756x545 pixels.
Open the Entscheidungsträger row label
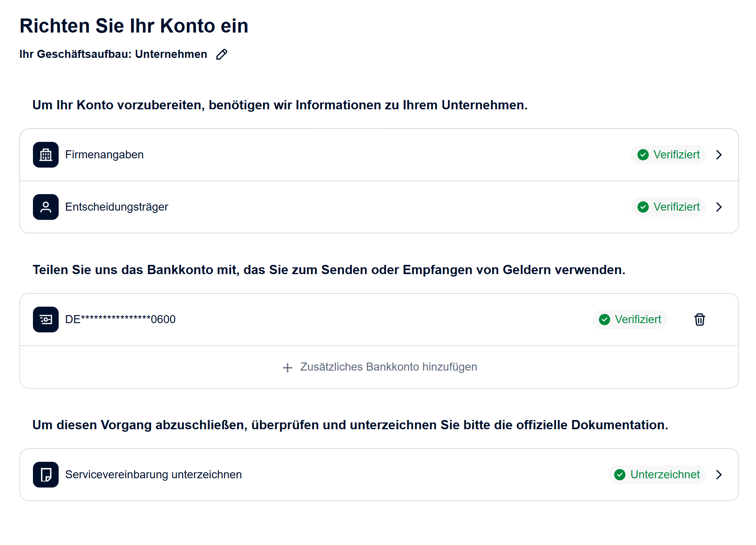tap(116, 207)
